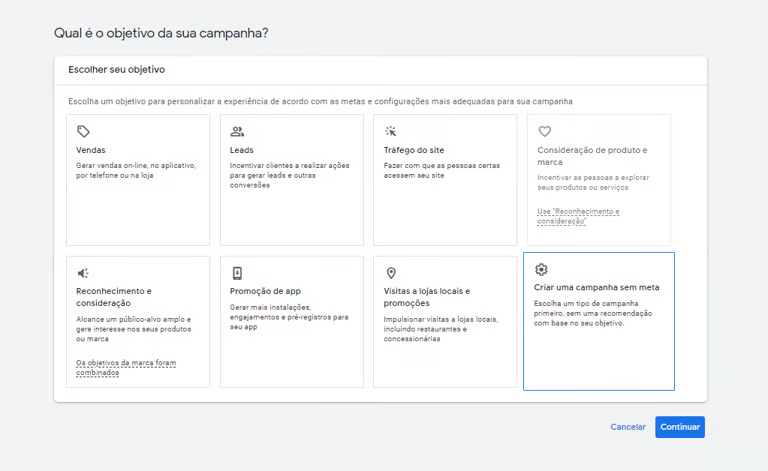Viewport: 768px width, 471px height.
Task: Click the Vendas description text
Action: coord(136,170)
